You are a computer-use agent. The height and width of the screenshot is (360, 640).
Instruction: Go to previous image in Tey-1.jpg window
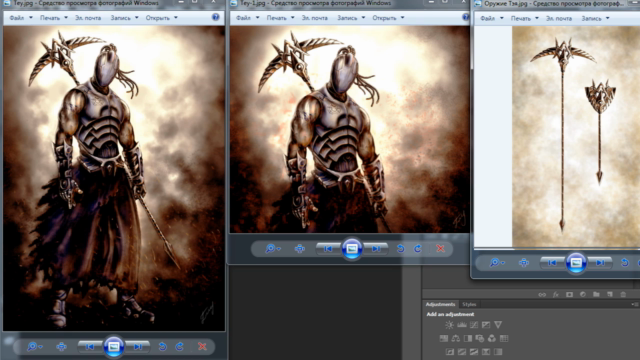click(x=329, y=249)
